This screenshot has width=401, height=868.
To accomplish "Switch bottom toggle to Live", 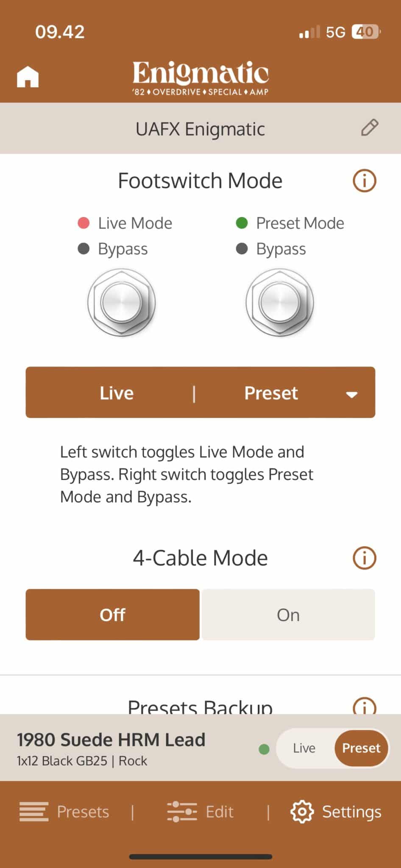I will tap(304, 748).
